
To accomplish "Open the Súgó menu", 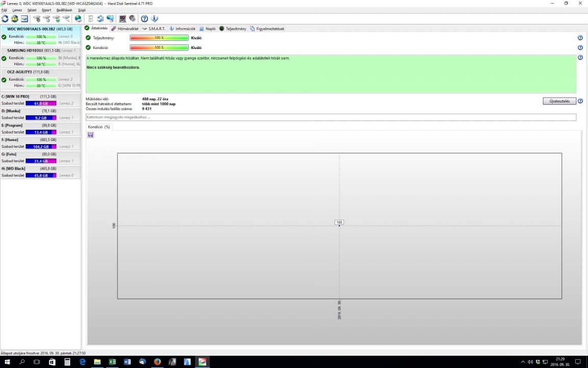I will coord(82,10).
